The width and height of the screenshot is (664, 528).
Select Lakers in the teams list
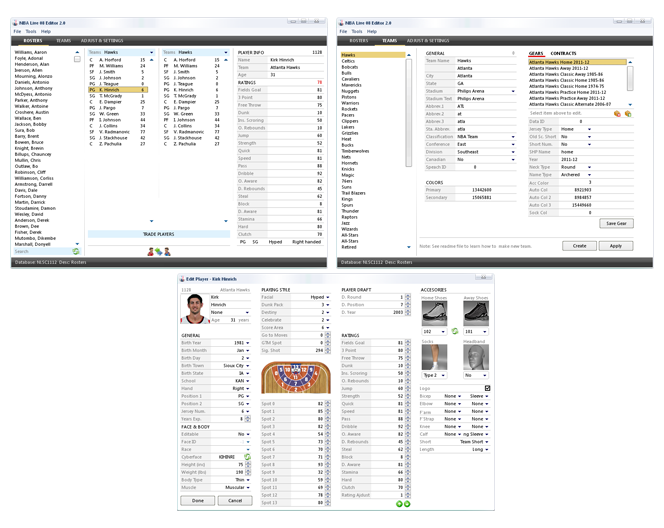point(373,127)
